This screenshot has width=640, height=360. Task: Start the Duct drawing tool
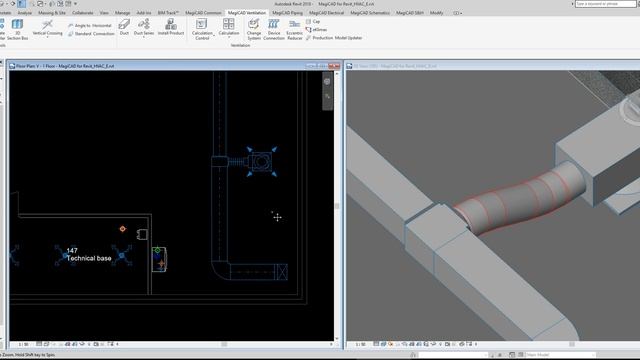(124, 27)
